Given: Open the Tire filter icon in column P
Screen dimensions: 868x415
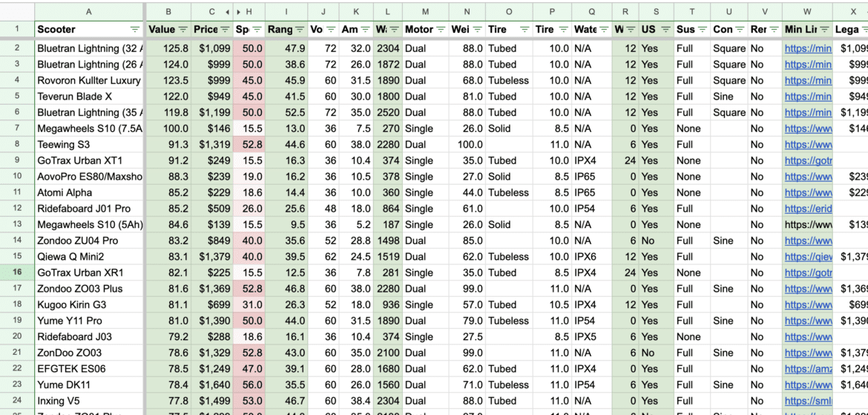Looking at the screenshot, I should tap(564, 30).
